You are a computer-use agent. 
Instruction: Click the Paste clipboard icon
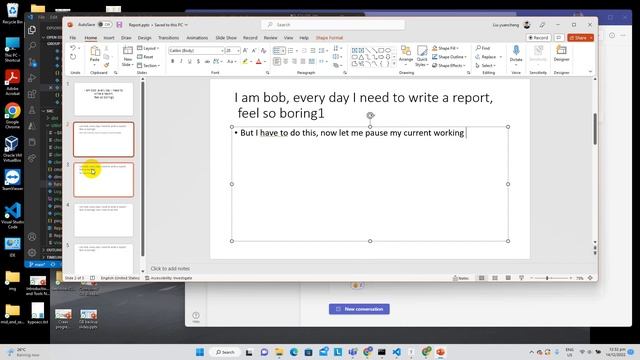(95, 51)
